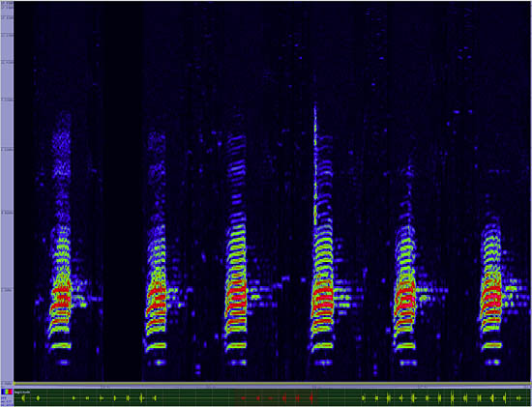Click the red highlighted region in waveform overview
This screenshot has width=532, height=407.
(275, 397)
